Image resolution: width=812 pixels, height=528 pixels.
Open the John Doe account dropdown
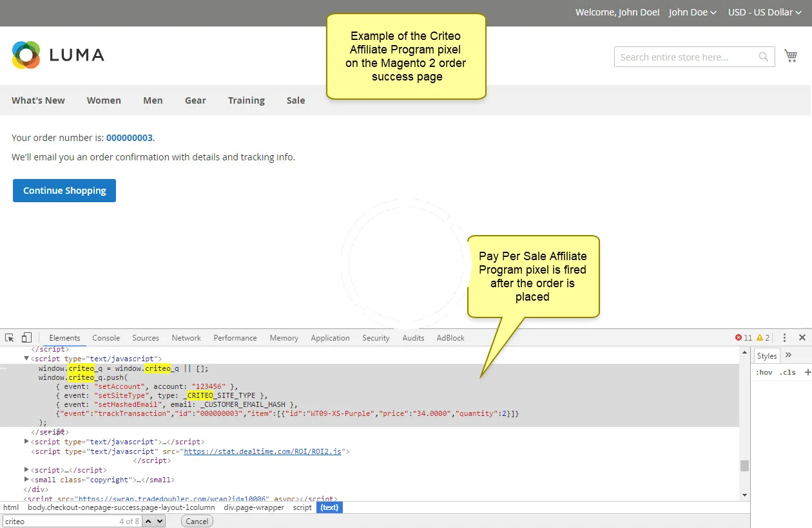pos(692,12)
